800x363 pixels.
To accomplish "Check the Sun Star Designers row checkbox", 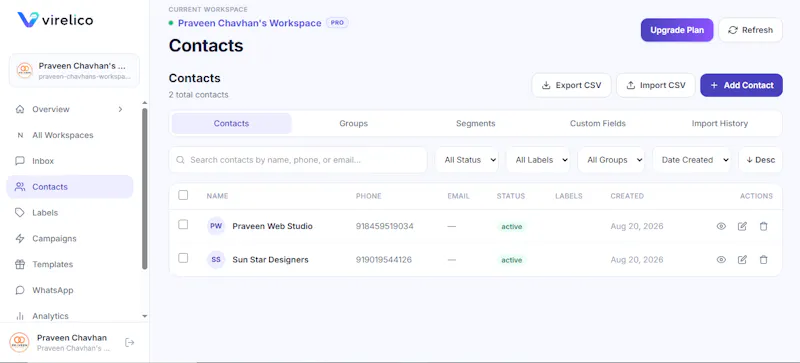I will coord(183,258).
